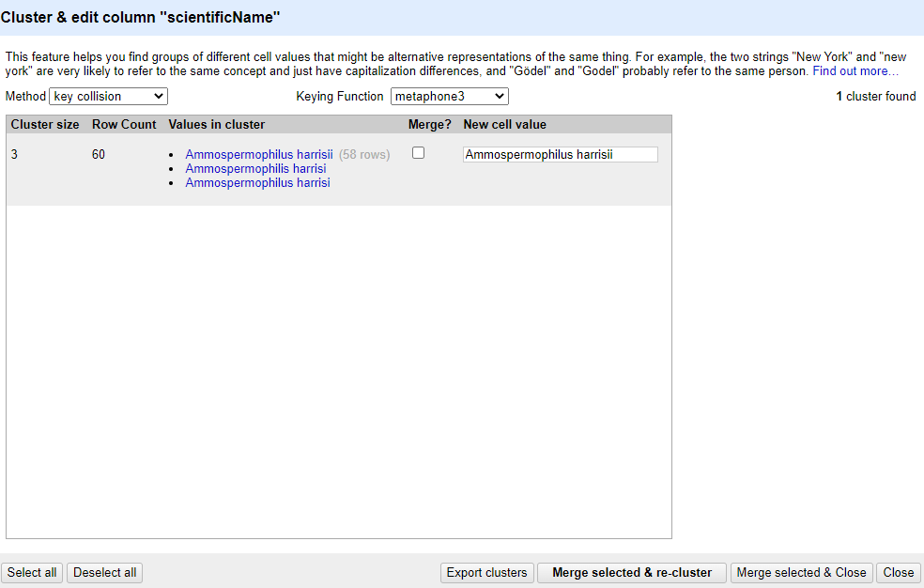Select metaphone3 keying function option
Viewport: 924px width, 588px height.
click(449, 96)
